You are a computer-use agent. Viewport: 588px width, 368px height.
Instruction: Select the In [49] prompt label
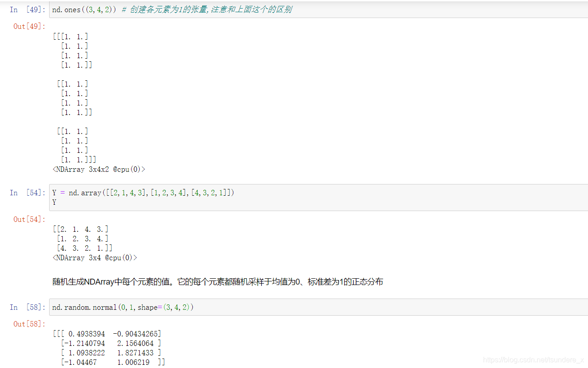[27, 9]
